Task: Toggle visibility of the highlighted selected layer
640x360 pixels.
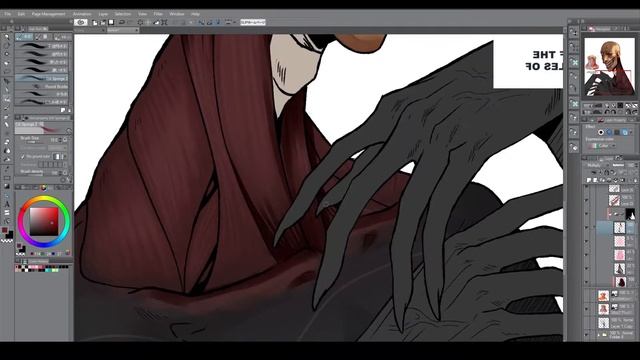Action: click(x=587, y=227)
